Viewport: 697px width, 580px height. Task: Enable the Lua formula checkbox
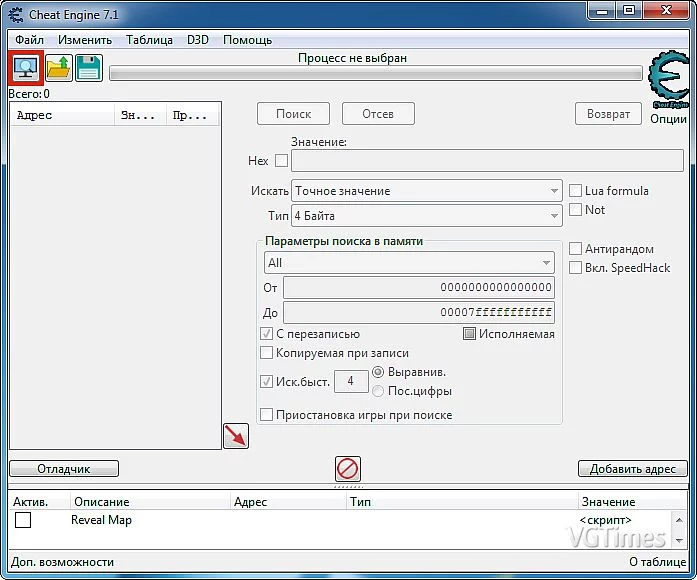click(x=575, y=191)
